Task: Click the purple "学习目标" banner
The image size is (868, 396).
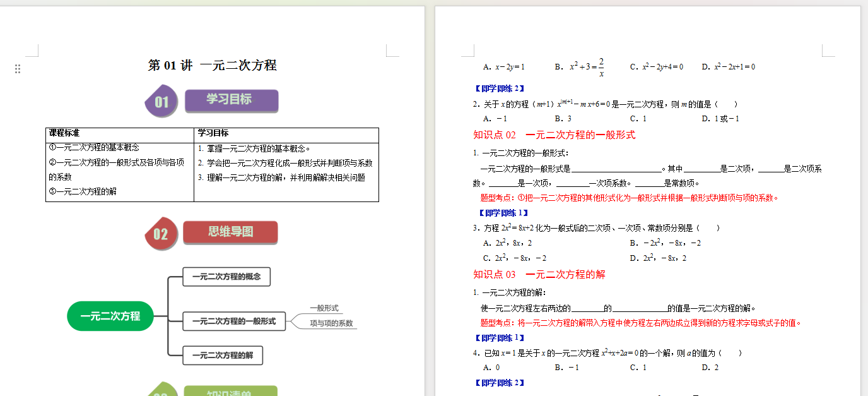Action: (232, 100)
